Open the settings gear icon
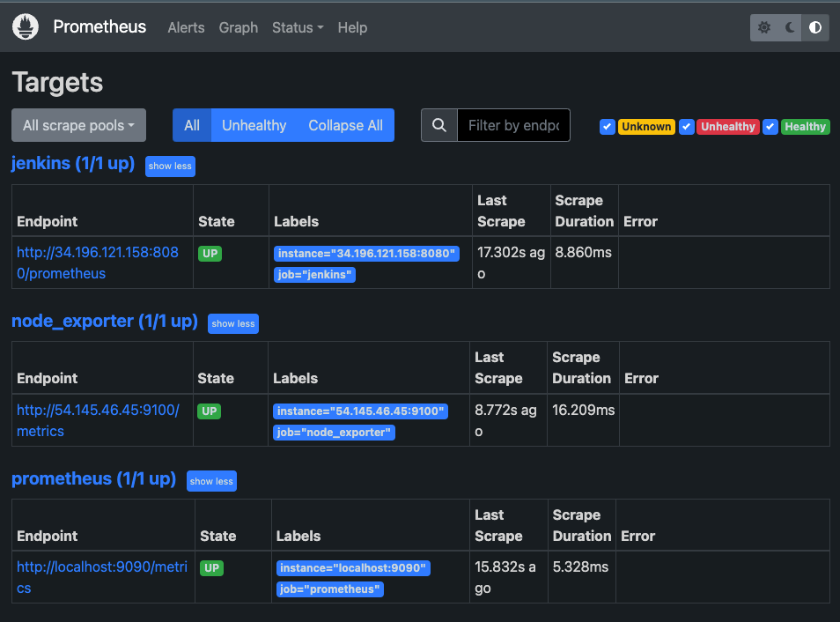840x622 pixels. coord(763,27)
